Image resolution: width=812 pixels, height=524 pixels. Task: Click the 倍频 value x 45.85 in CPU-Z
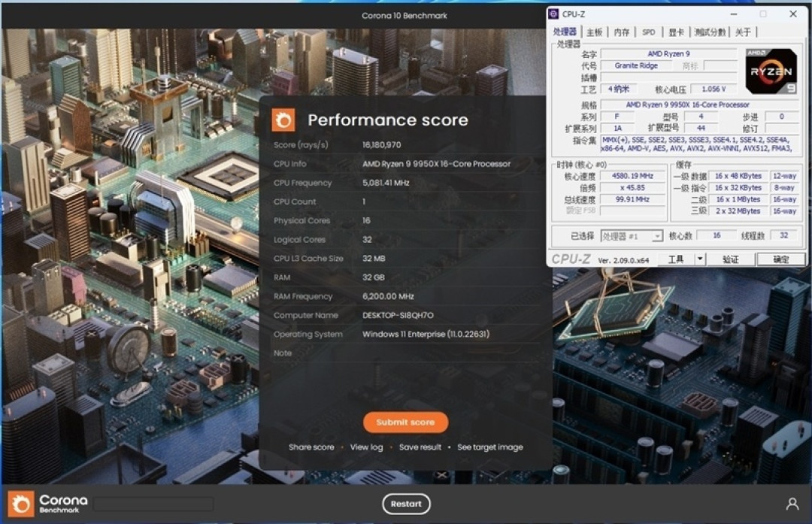click(632, 188)
